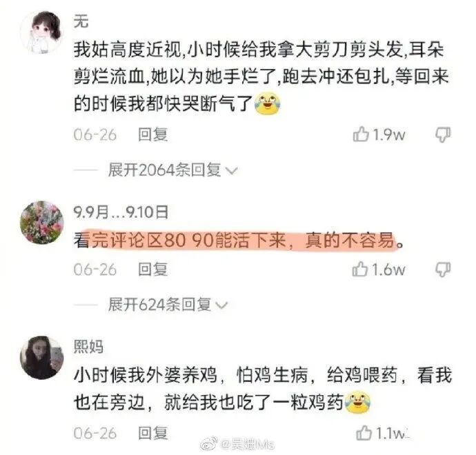Like the 80 90 comment with 1.6w likes
This screenshot has width=476, height=455.
pyautogui.click(x=360, y=269)
